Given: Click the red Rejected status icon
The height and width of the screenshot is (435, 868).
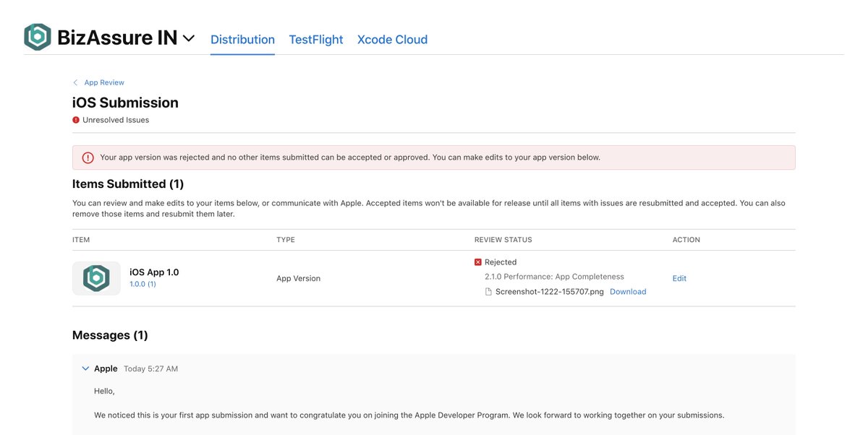Looking at the screenshot, I should tap(478, 262).
